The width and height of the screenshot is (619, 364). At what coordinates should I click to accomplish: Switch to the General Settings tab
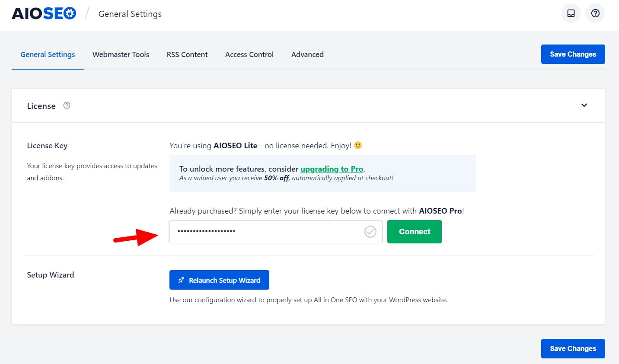tap(48, 54)
